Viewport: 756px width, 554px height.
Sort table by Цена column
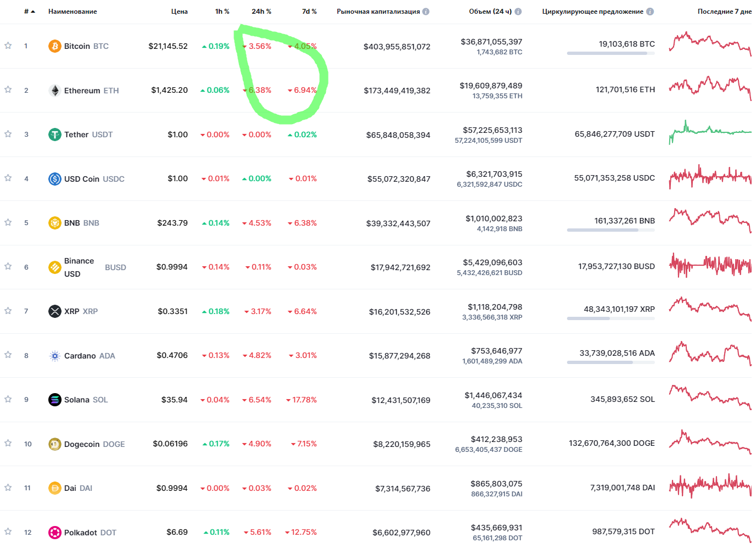[x=179, y=12]
